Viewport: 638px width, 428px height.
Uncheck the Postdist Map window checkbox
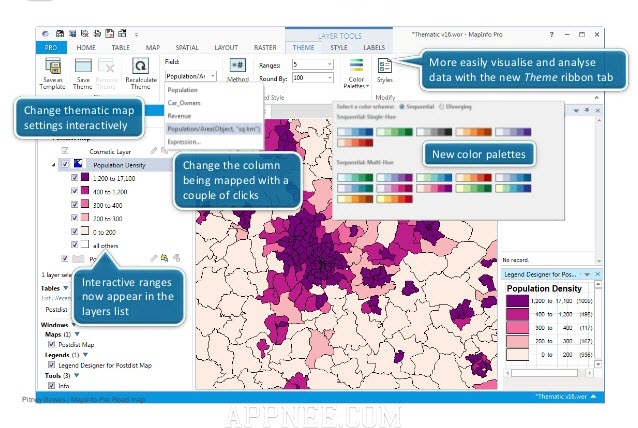[52, 344]
